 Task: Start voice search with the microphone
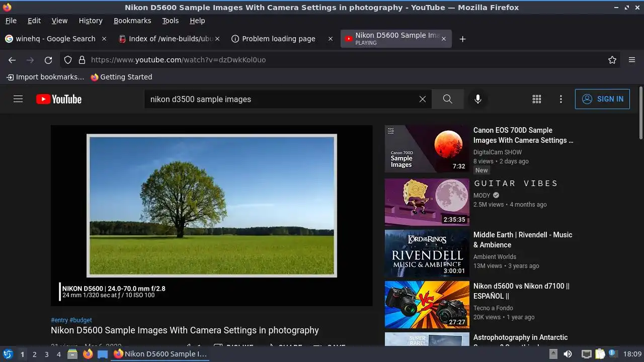click(x=478, y=99)
